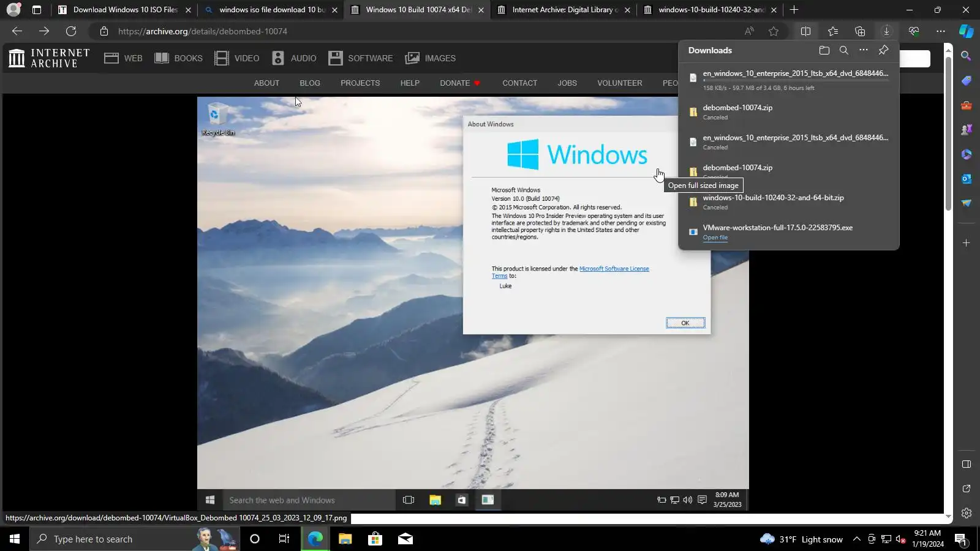Open the WEB section of Internet Archive
Screen dimensions: 980x551
(123, 58)
